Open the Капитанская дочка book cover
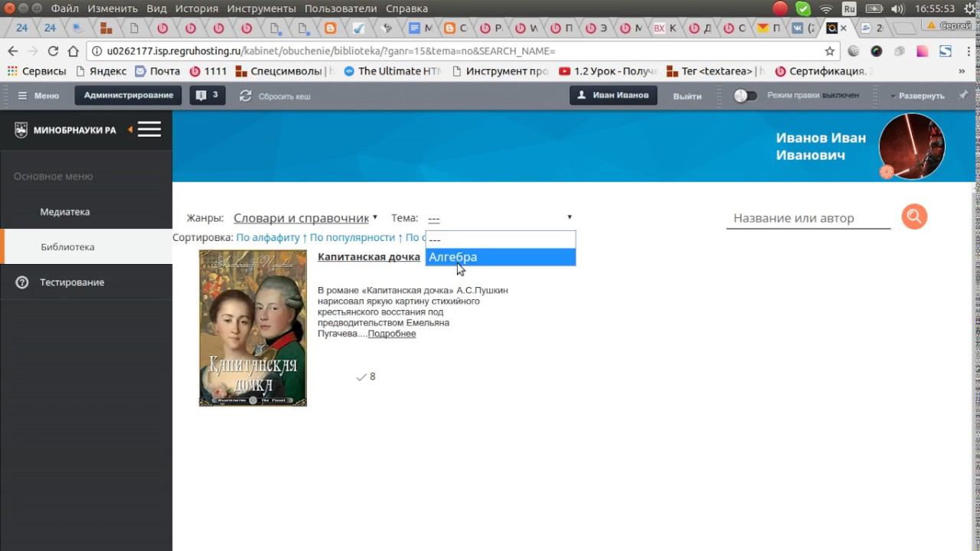980x551 pixels. pos(253,328)
